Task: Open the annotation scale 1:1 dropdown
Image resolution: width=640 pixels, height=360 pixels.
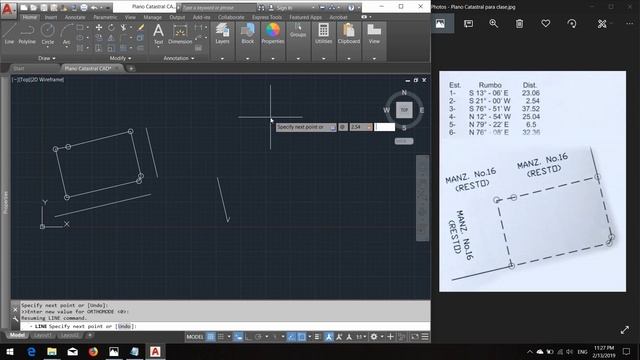Action: tap(361, 337)
